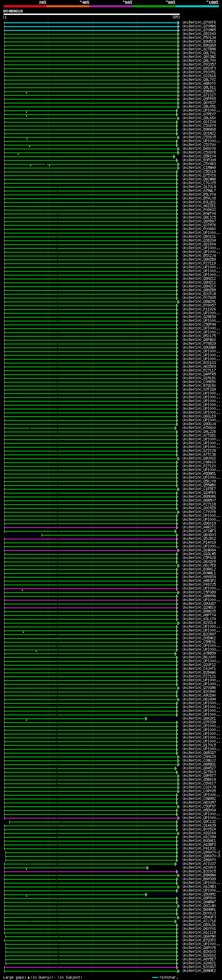Click the cyan ~100% identity color segment
The height and width of the screenshot is (980, 222).
pyautogui.click(x=197, y=6)
